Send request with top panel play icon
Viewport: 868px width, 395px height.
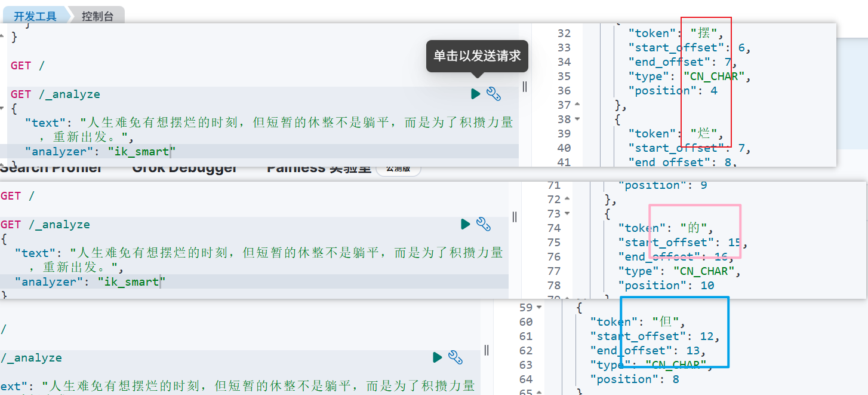point(475,94)
